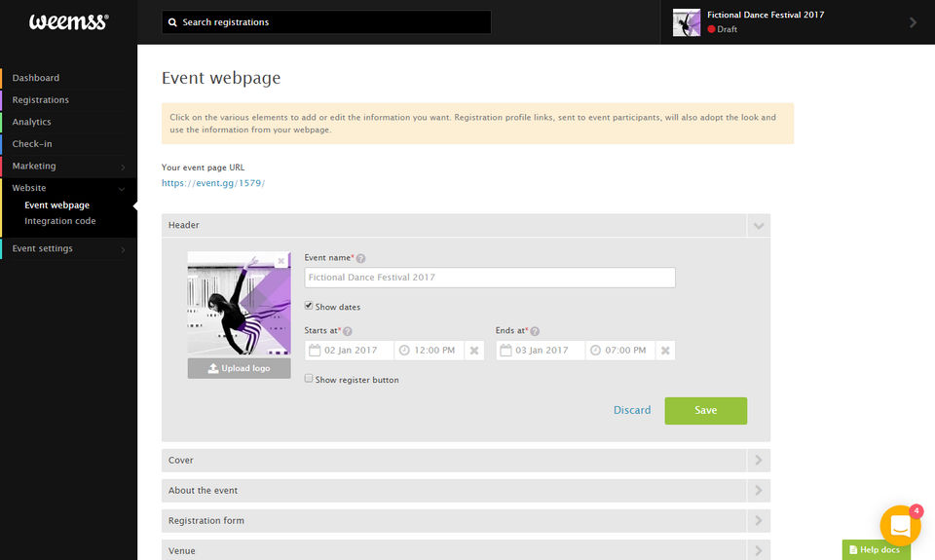Open the start date calendar icon
The height and width of the screenshot is (560, 935).
(x=315, y=350)
